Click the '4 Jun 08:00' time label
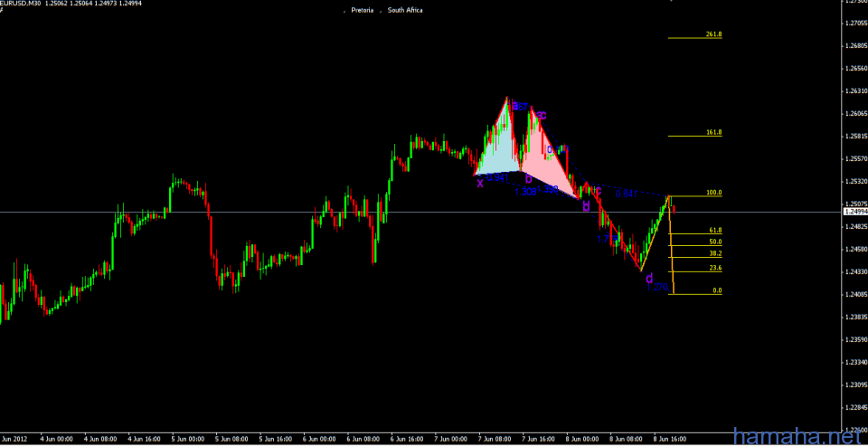868x446 pixels. [100, 440]
